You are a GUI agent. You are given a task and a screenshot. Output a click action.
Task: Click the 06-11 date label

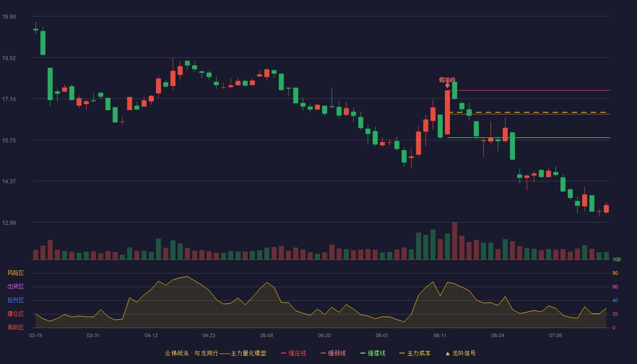[x=440, y=335]
